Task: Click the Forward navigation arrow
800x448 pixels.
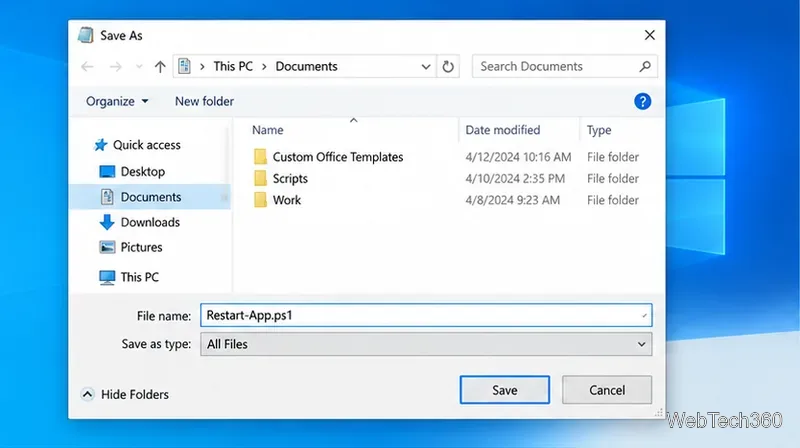Action: [116, 66]
